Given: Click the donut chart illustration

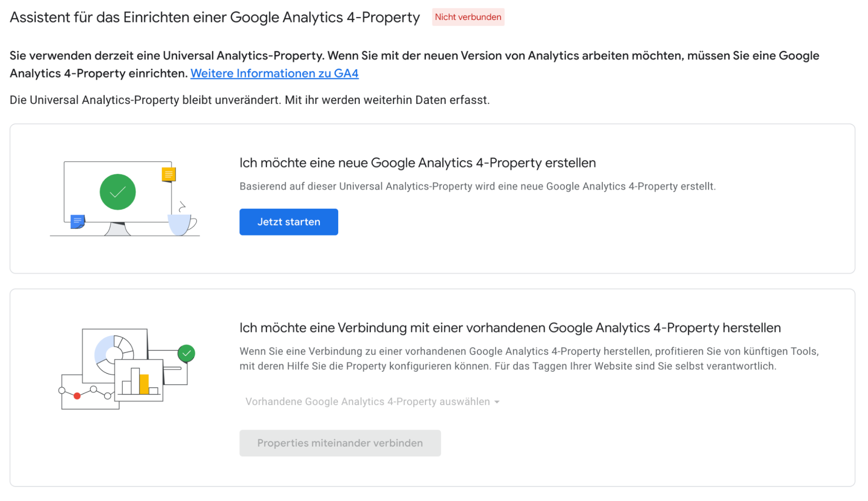Looking at the screenshot, I should point(114,355).
